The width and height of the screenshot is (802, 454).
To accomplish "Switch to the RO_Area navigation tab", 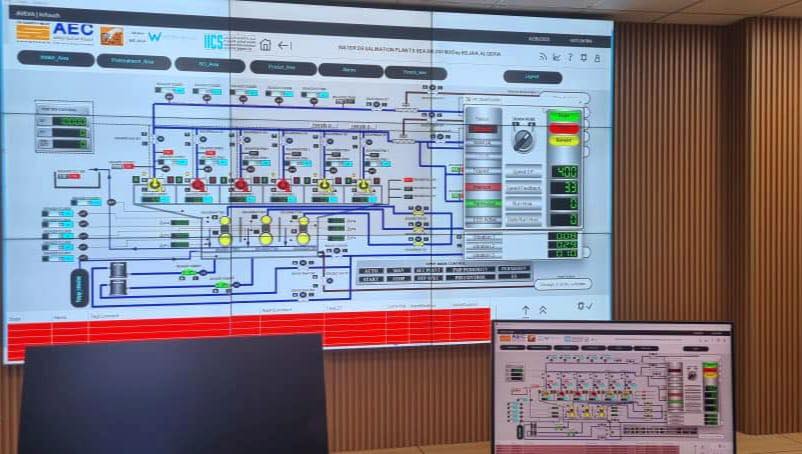I will coord(209,65).
